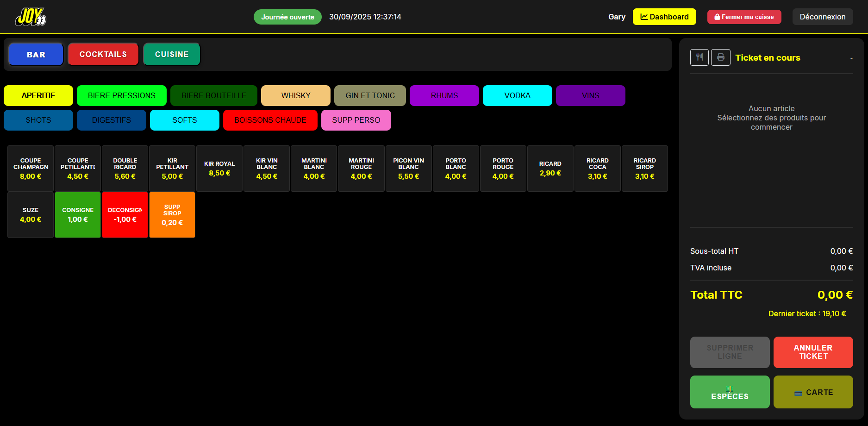Open the Dashboard with chart icon
This screenshot has height=426, width=868.
[664, 17]
